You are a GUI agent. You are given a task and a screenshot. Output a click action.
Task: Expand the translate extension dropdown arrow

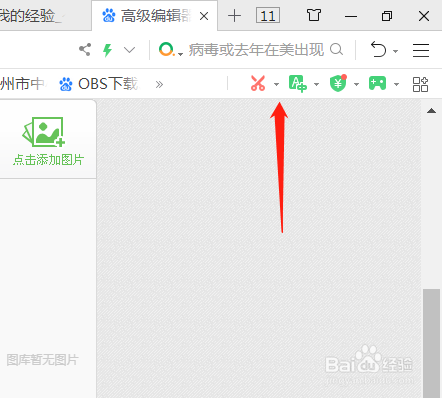[316, 84]
